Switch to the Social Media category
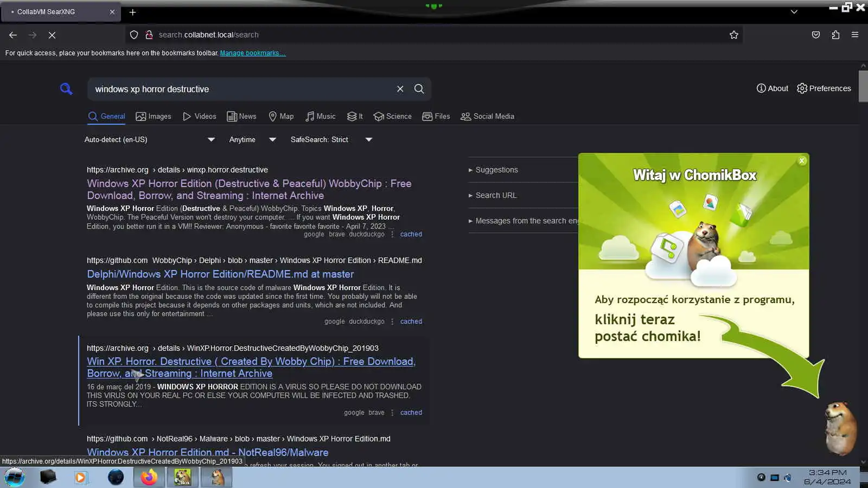The height and width of the screenshot is (488, 868). 487,117
